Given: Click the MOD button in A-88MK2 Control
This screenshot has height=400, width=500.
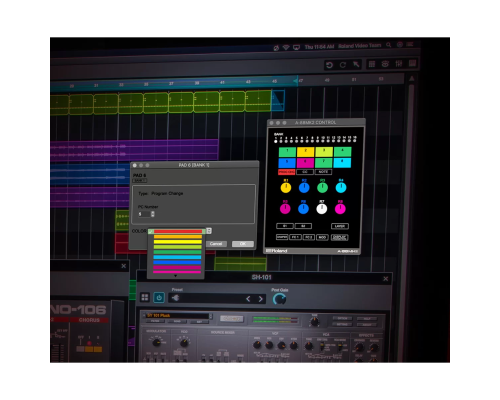Looking at the screenshot, I should (x=322, y=237).
